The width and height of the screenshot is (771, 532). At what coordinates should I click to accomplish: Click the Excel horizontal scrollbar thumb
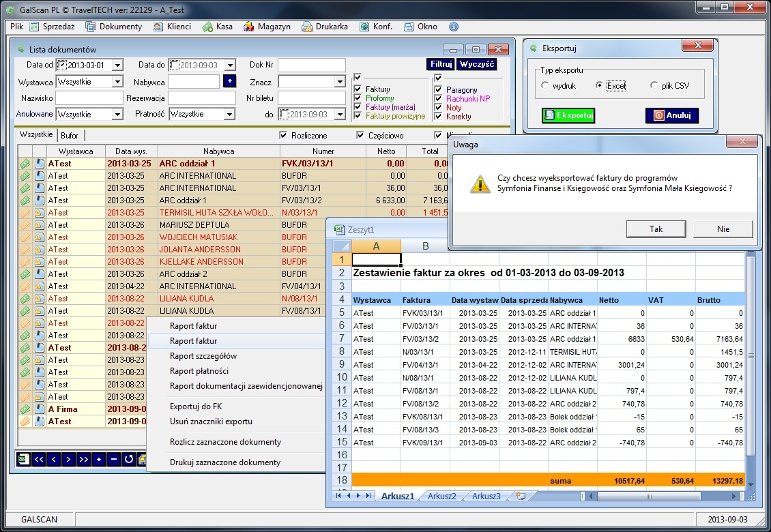click(649, 496)
